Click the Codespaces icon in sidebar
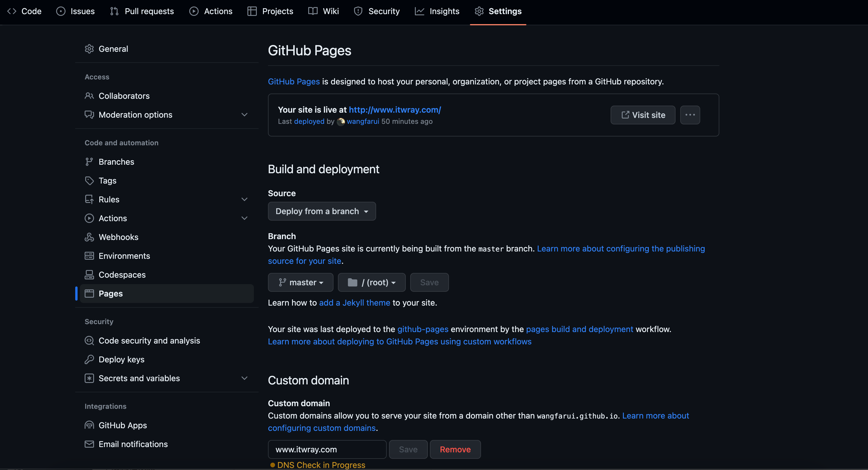868x470 pixels. click(x=89, y=275)
